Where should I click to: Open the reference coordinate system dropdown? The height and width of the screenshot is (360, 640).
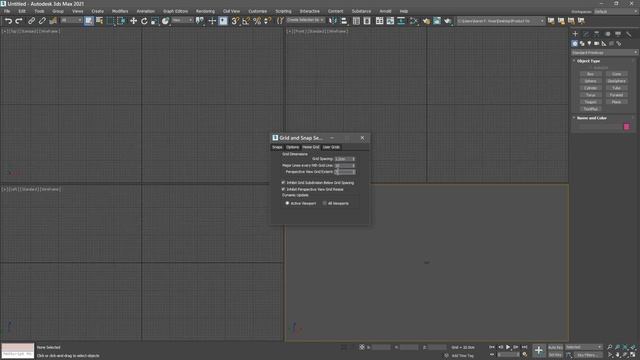pos(182,20)
